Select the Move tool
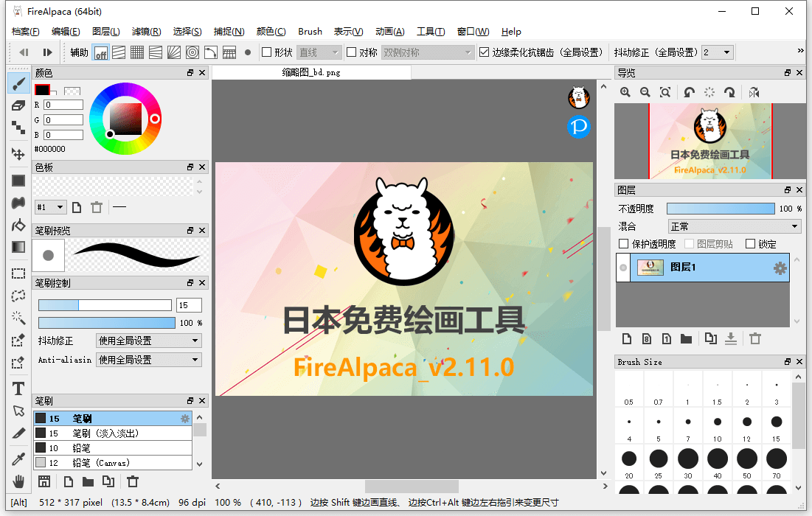The width and height of the screenshot is (812, 516). (18, 154)
